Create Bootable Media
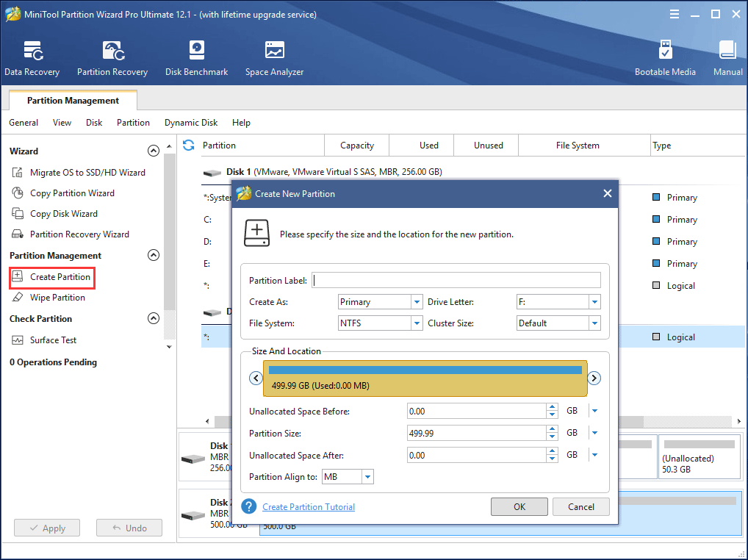This screenshot has width=748, height=560. [x=665, y=58]
